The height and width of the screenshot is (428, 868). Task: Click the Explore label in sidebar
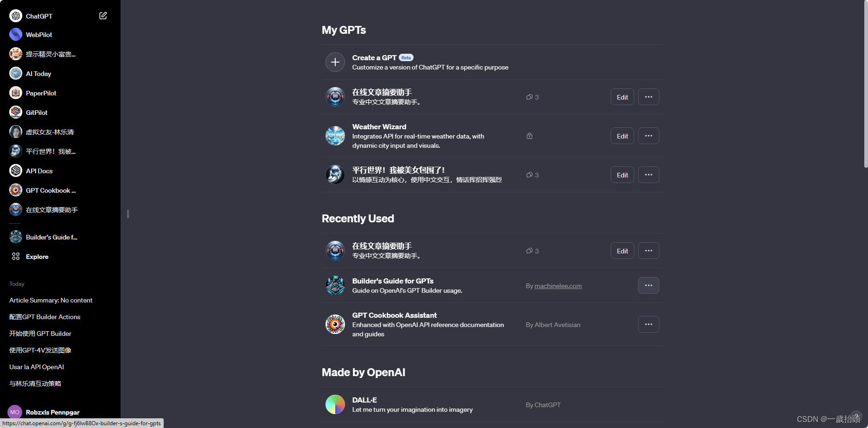tap(37, 257)
